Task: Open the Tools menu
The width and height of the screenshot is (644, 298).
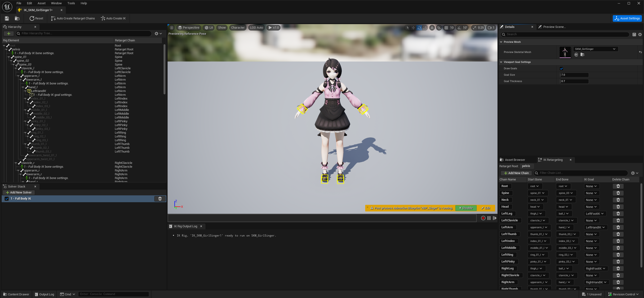Action: coord(71,3)
